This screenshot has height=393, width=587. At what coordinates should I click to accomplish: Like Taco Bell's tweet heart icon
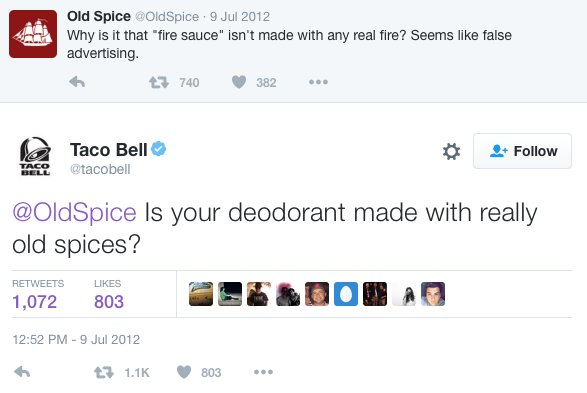point(184,372)
